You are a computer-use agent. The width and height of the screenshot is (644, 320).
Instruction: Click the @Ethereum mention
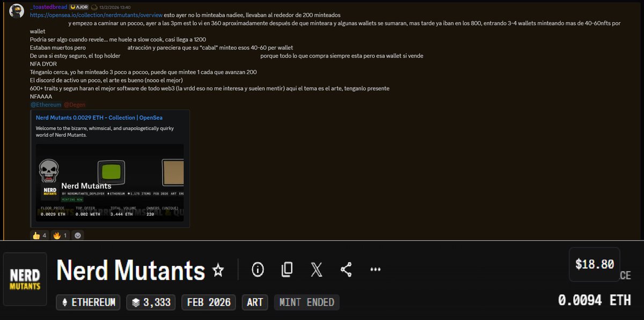click(x=46, y=105)
